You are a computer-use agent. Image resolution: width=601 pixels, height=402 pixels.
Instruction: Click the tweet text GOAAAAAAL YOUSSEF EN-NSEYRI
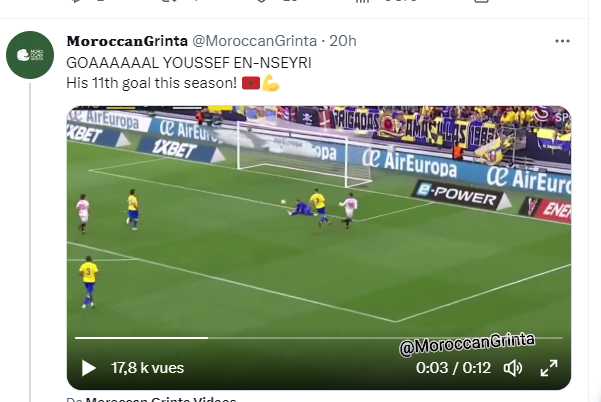(x=189, y=63)
